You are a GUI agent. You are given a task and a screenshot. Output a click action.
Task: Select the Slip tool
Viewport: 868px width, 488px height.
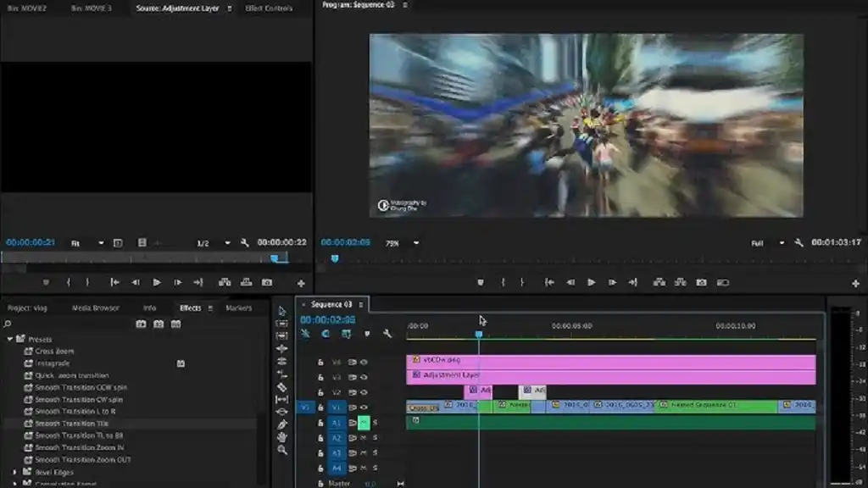click(281, 399)
